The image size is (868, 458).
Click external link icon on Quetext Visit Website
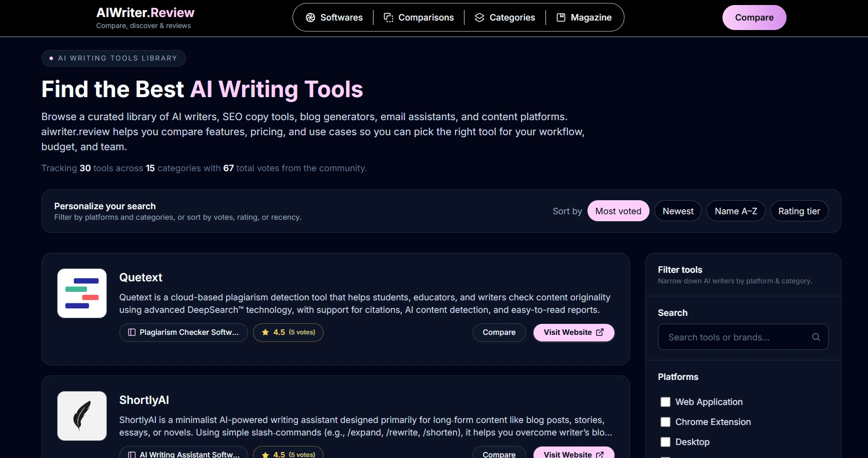pos(600,332)
